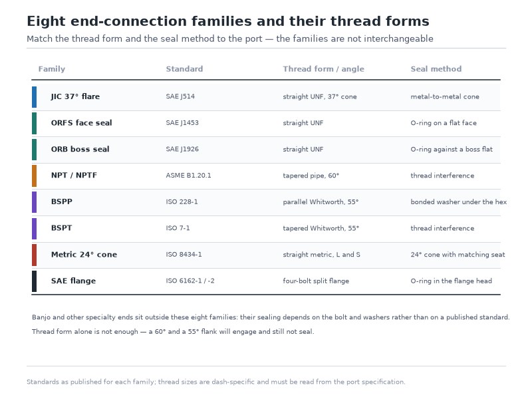Screen dimensions: 532x399
Task: Select the Family column header
Action: [52, 69]
